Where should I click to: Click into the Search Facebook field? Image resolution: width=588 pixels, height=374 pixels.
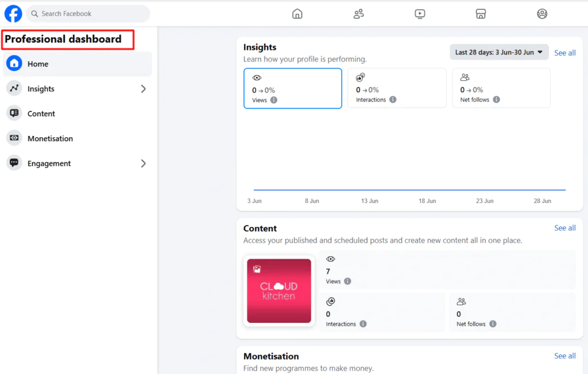coord(88,14)
